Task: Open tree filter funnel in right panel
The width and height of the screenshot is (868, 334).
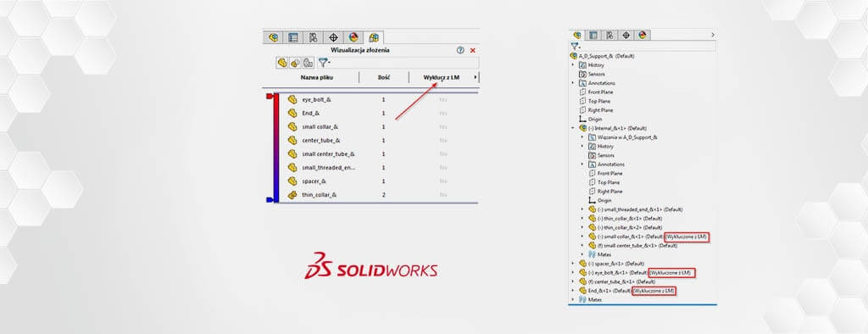Action: pyautogui.click(x=576, y=47)
